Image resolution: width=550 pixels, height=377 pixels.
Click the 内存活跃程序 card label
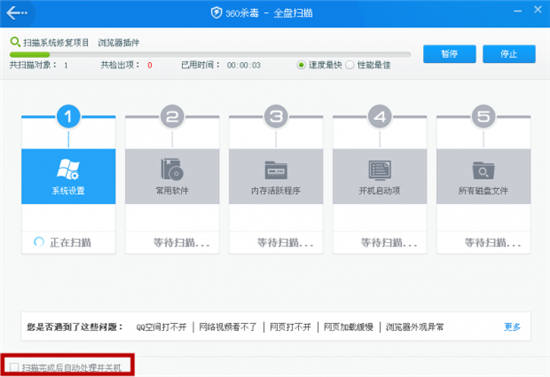[x=276, y=190]
